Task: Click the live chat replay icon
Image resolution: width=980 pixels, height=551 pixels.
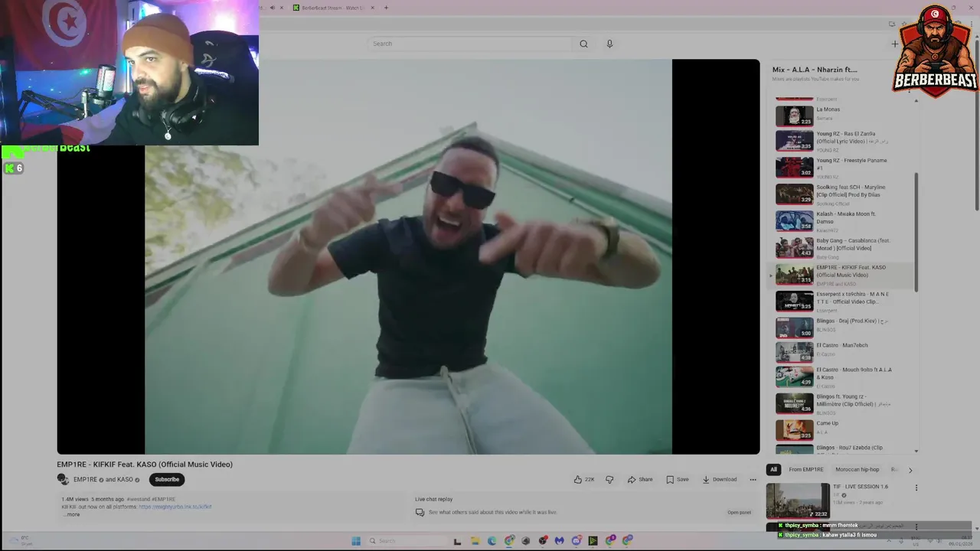Action: click(x=420, y=512)
